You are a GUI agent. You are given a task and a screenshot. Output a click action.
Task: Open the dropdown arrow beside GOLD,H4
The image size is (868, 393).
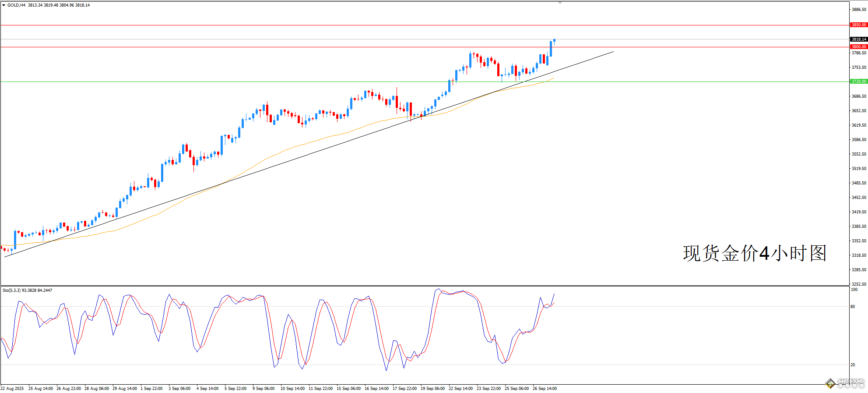point(4,5)
